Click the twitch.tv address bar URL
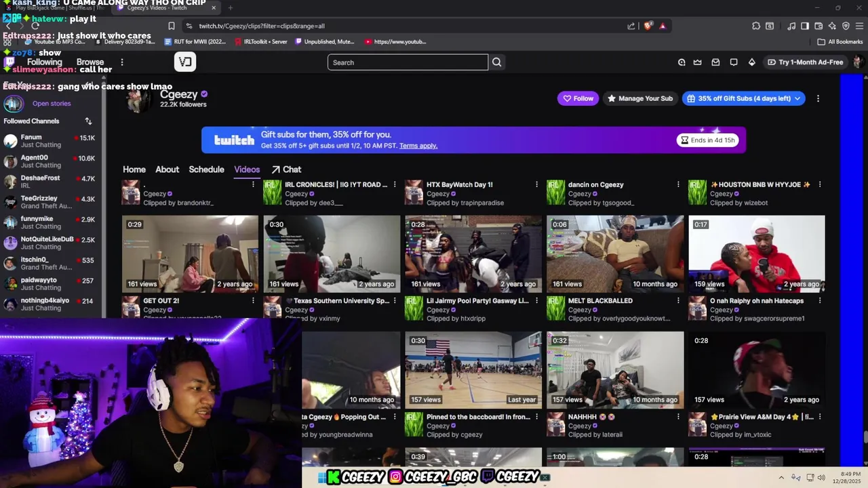Screen dimensions: 868x488 (262, 26)
